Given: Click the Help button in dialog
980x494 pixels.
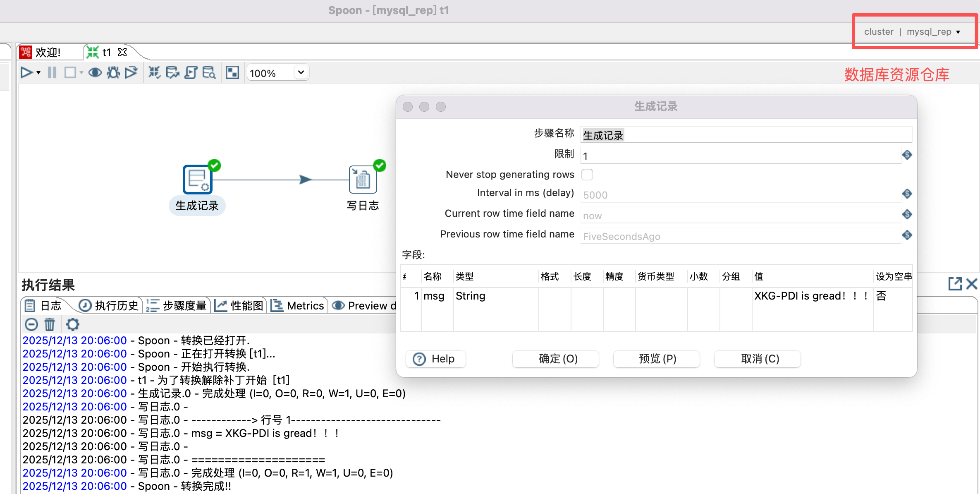Looking at the screenshot, I should point(435,359).
